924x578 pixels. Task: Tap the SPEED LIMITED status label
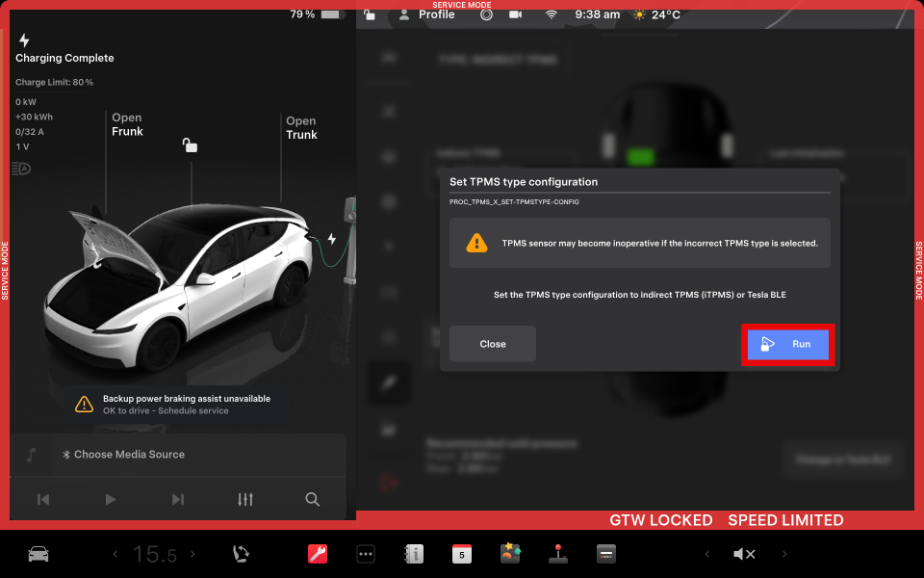point(785,520)
